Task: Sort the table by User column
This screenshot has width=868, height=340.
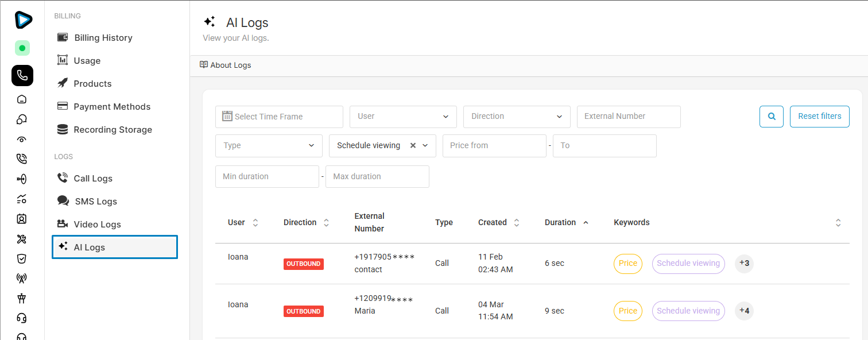Action: [255, 223]
